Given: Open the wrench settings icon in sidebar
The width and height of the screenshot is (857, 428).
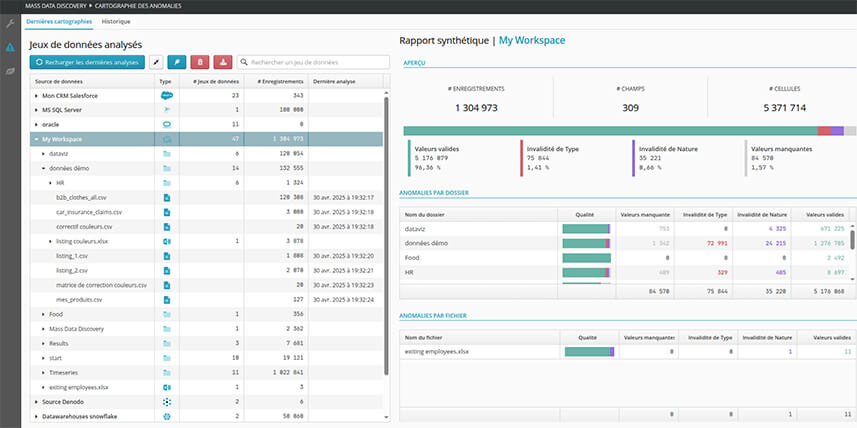Looking at the screenshot, I should point(10,23).
